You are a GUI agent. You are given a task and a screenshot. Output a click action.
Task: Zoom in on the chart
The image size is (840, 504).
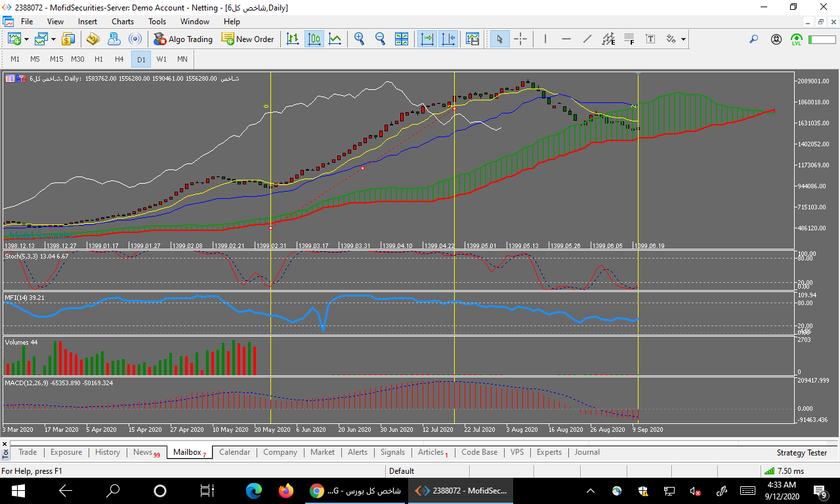359,39
